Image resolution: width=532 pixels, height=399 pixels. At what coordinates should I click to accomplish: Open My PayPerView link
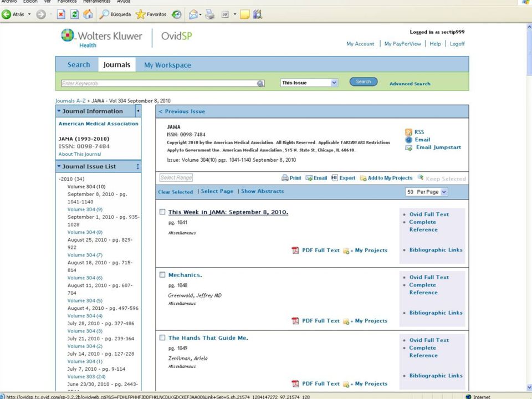click(403, 44)
